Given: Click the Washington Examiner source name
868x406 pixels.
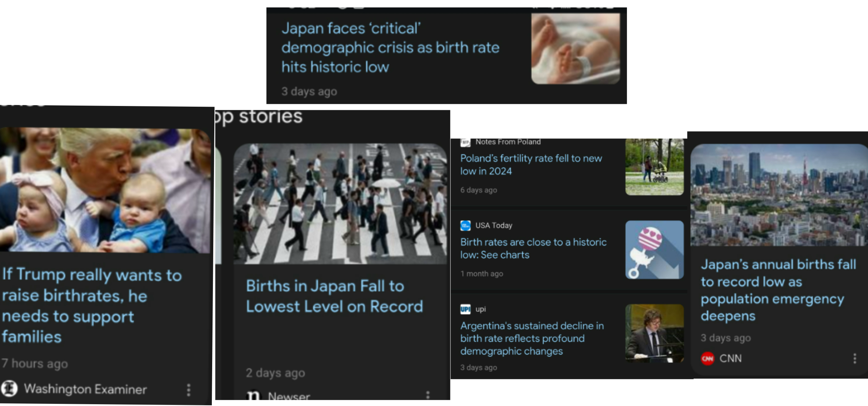Looking at the screenshot, I should [85, 389].
